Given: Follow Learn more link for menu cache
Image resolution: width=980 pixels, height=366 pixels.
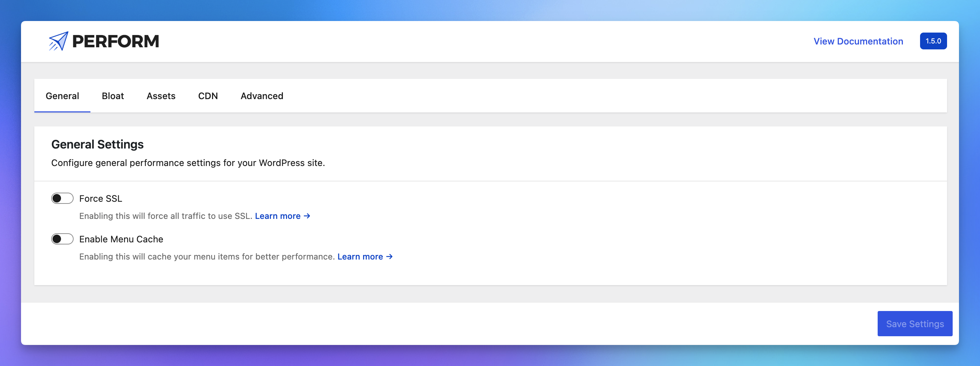Looking at the screenshot, I should pyautogui.click(x=365, y=256).
